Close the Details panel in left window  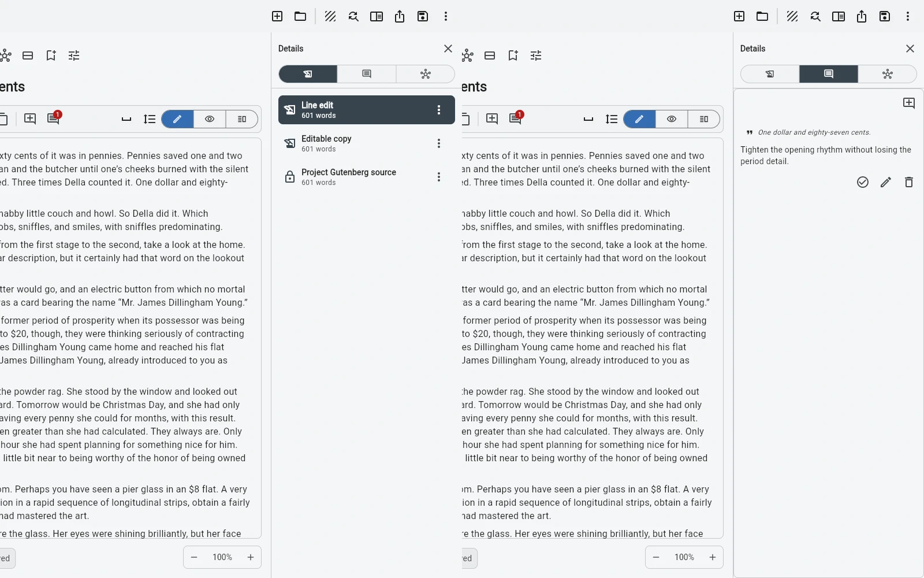(x=448, y=49)
